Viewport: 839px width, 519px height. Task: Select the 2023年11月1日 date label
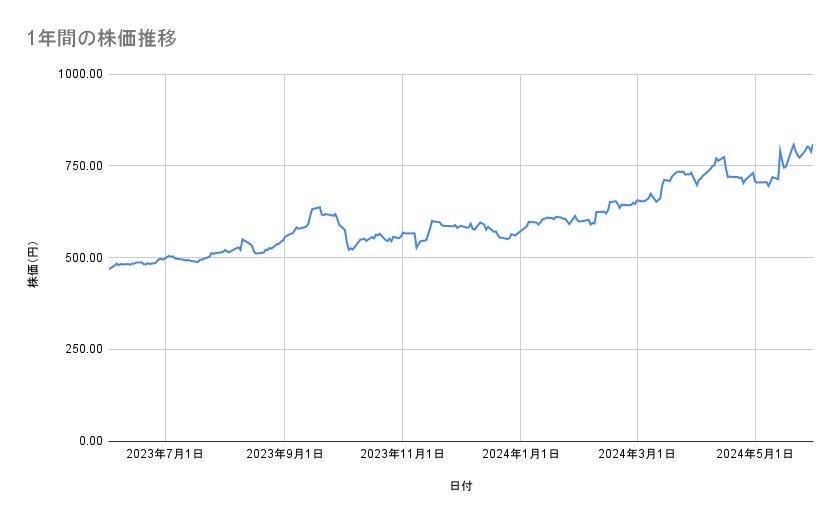point(402,455)
